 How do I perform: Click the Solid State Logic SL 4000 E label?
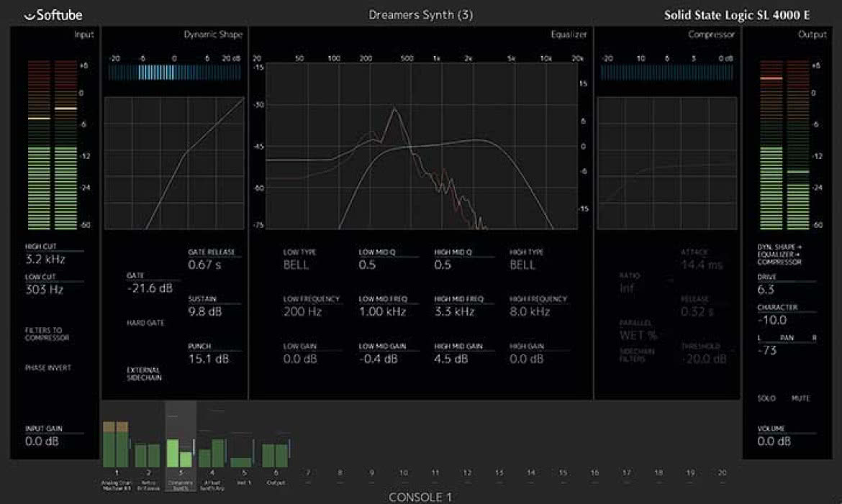coord(737,15)
